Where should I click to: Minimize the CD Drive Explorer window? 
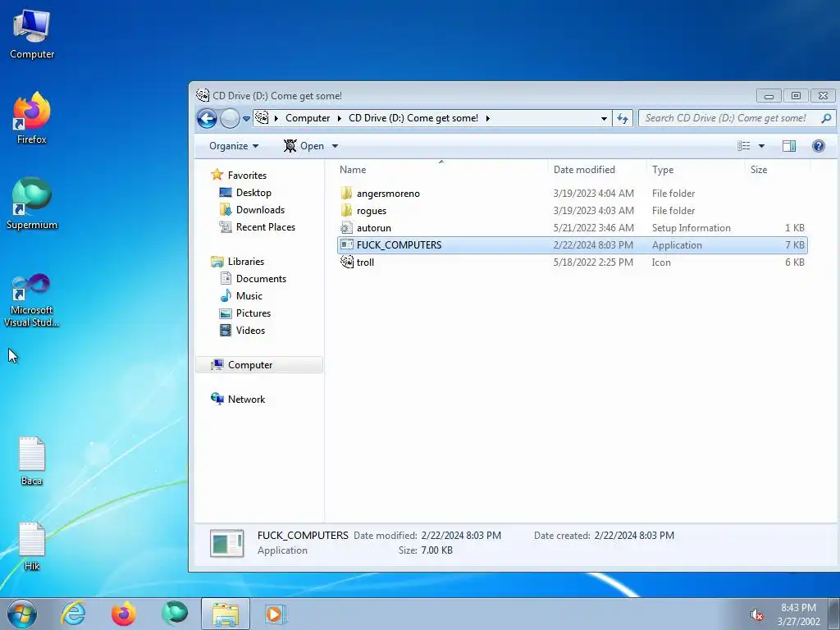point(769,96)
